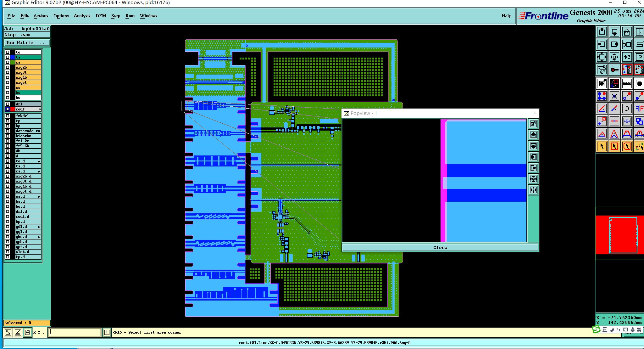Click the pan left arrow icon

(x=602, y=44)
